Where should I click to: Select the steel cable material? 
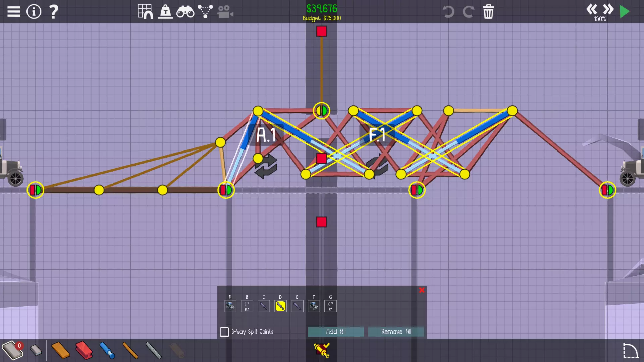154,350
